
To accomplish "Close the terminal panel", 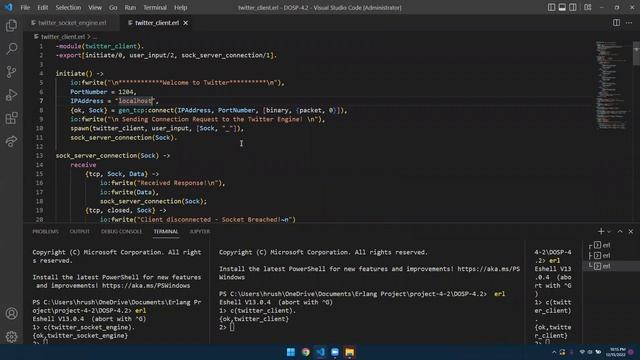I will (x=631, y=231).
